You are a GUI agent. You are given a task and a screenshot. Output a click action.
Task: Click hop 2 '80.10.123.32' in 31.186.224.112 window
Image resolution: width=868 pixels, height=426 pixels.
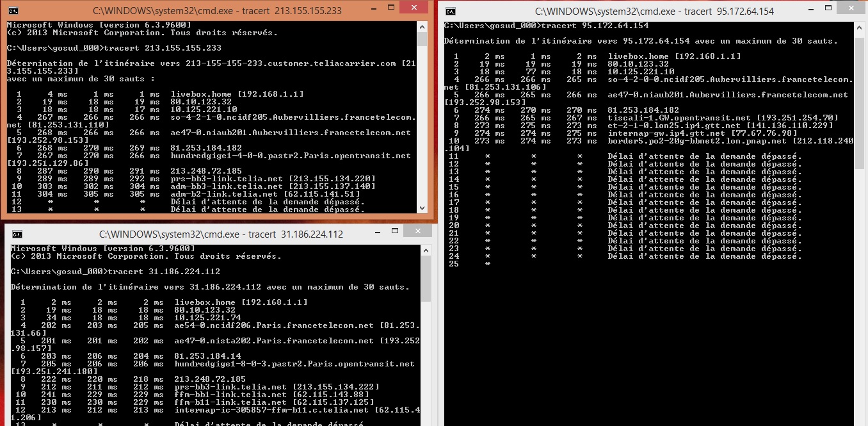(x=205, y=310)
